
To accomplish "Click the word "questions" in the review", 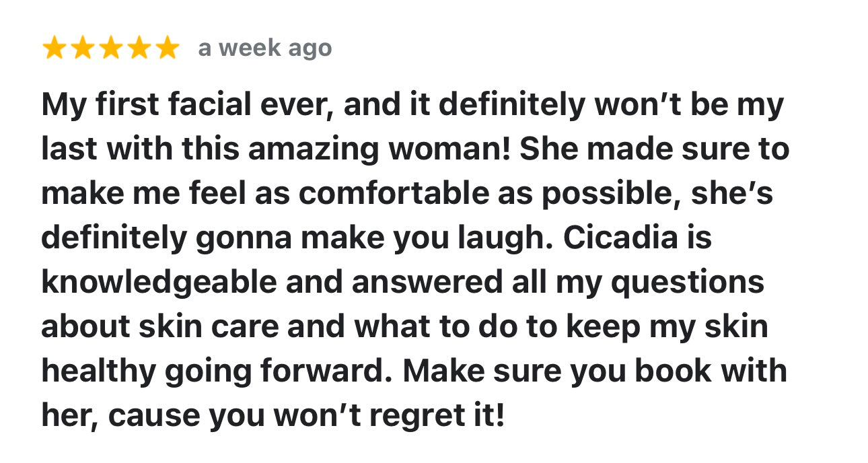I will [x=688, y=283].
